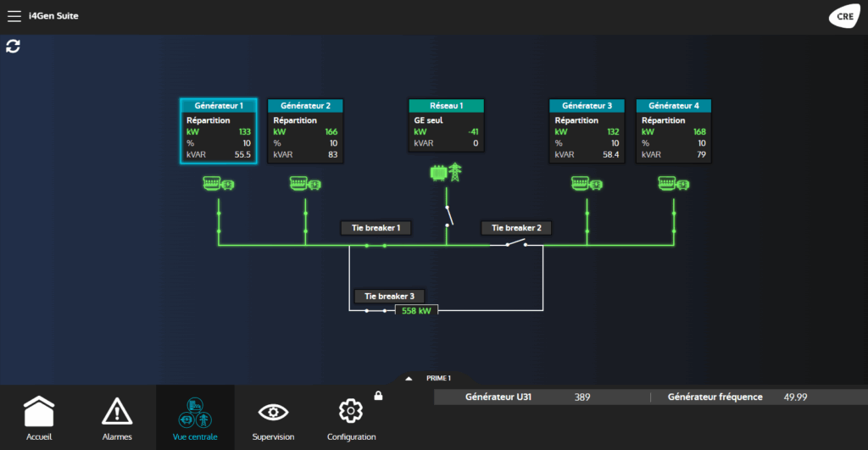Open the Générateur 4 data card
Viewport: 868px width, 450px height.
pyautogui.click(x=673, y=131)
